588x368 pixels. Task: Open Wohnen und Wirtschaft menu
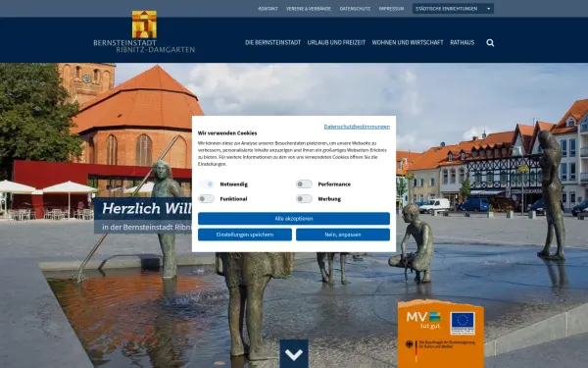click(408, 42)
